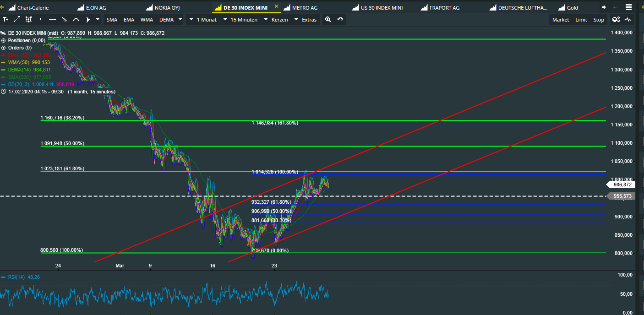Select the third drawing tool with stacked bars
This screenshot has height=315, width=644.
pos(28,19)
